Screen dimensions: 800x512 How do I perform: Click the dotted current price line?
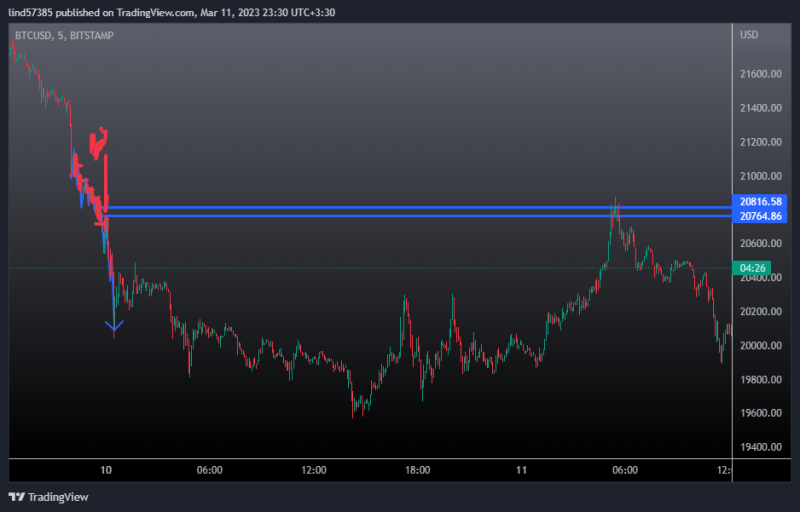pos(400,268)
